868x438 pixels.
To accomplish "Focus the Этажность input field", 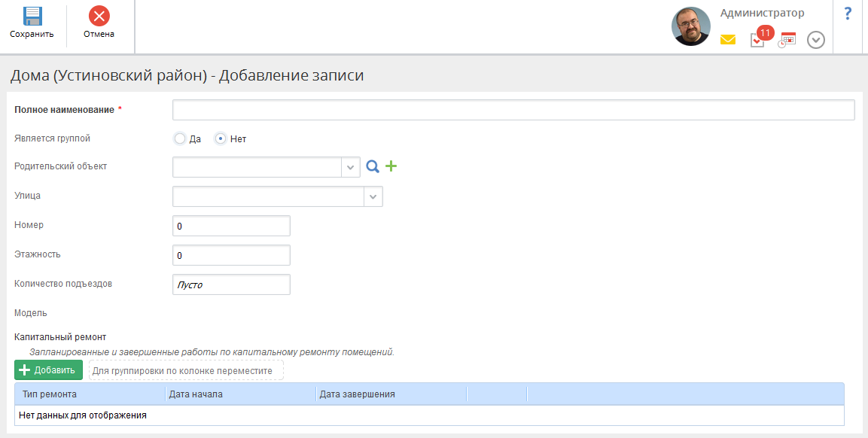I will click(231, 255).
